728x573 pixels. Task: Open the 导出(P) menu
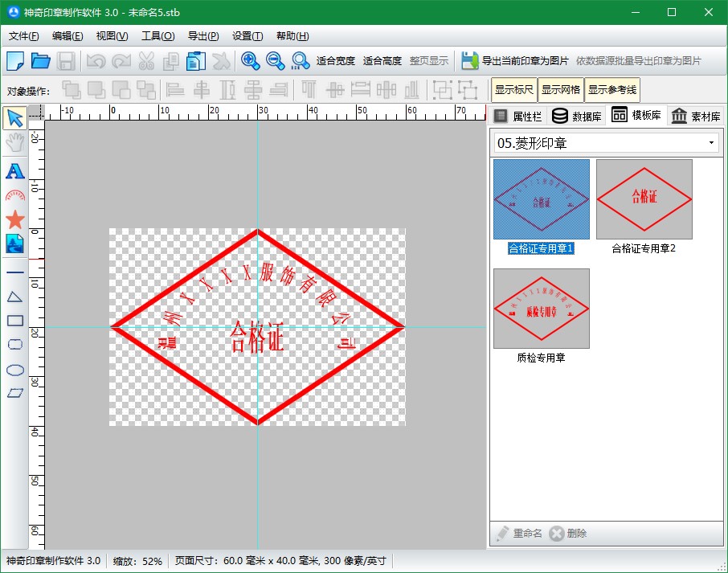[x=202, y=36]
